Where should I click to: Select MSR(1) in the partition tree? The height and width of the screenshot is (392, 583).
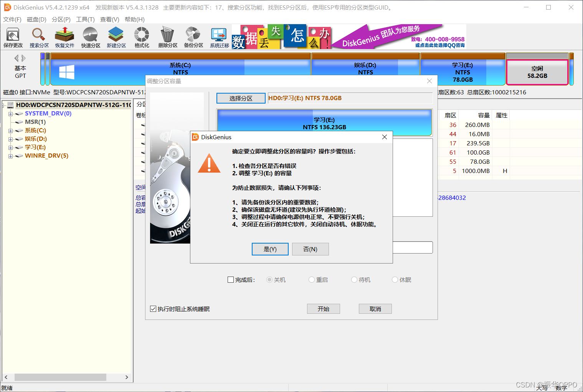pos(35,122)
